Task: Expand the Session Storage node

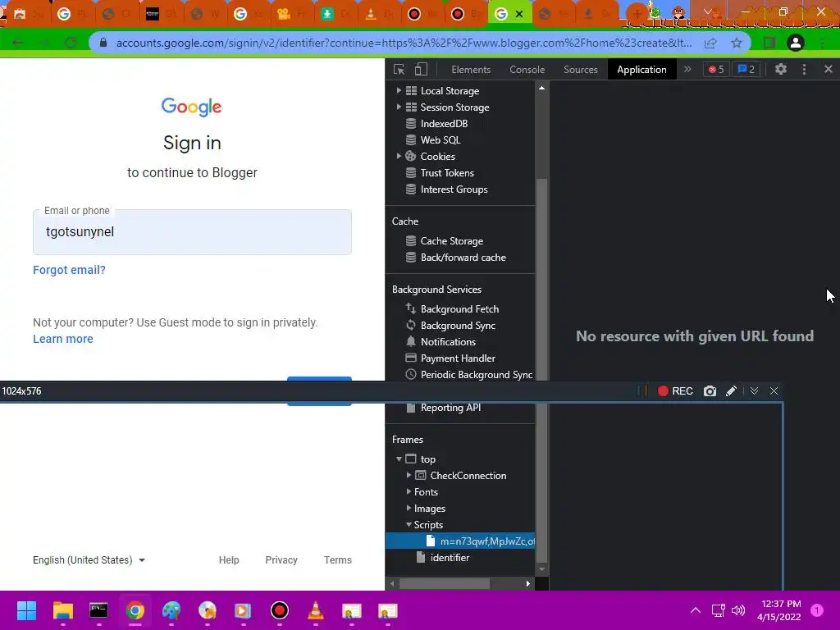Action: coord(399,107)
